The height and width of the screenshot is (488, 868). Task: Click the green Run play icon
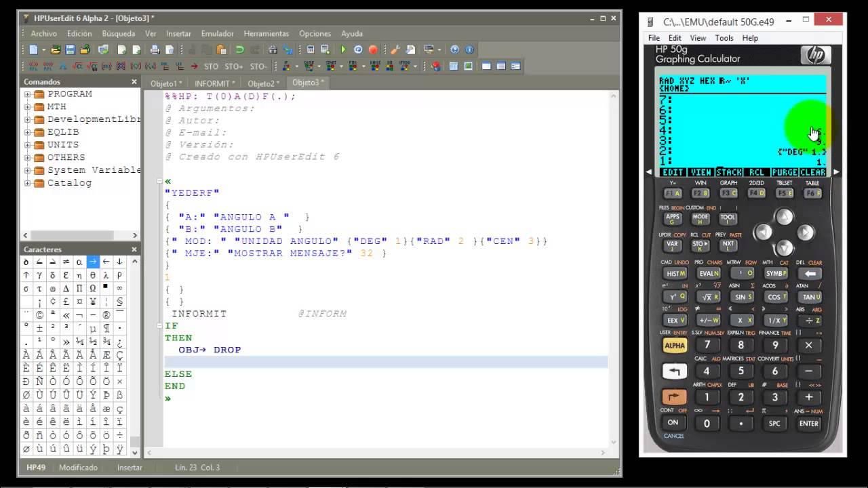point(343,49)
